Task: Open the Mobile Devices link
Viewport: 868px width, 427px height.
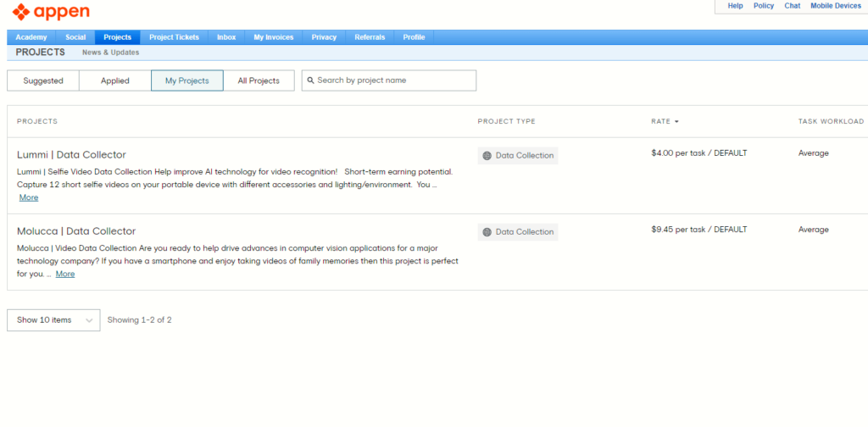Action: 836,6
